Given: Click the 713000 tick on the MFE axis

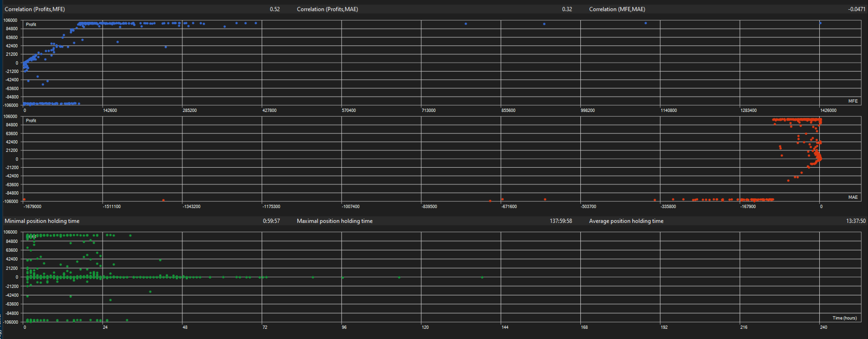Looking at the screenshot, I should pyautogui.click(x=429, y=111).
